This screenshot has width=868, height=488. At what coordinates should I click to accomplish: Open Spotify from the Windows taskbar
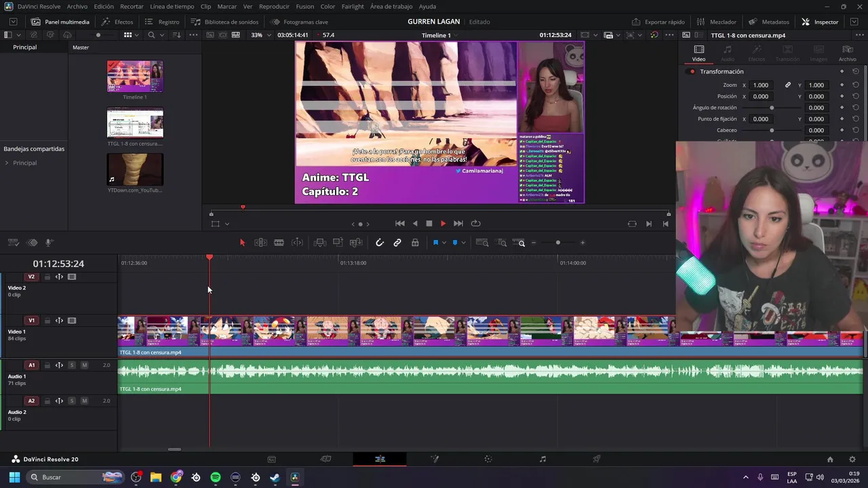[x=216, y=477]
